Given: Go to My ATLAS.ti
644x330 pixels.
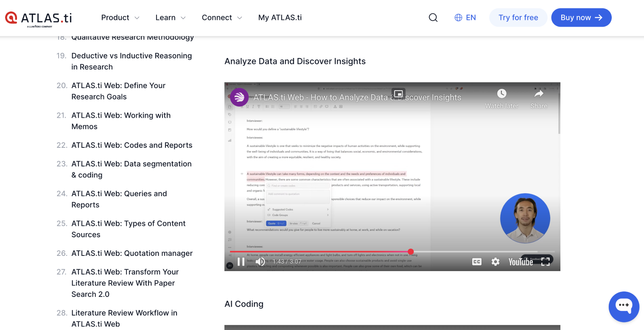Looking at the screenshot, I should pos(280,17).
